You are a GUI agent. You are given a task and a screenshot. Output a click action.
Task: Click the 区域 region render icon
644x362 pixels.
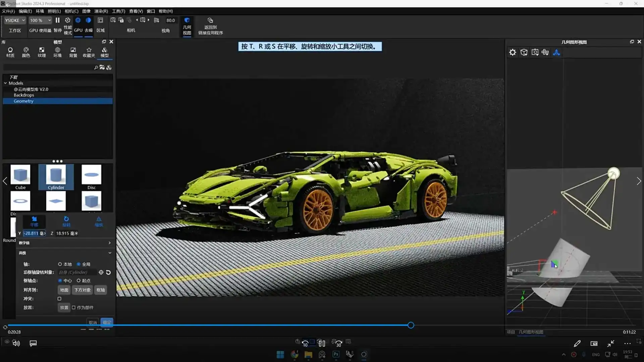[100, 20]
